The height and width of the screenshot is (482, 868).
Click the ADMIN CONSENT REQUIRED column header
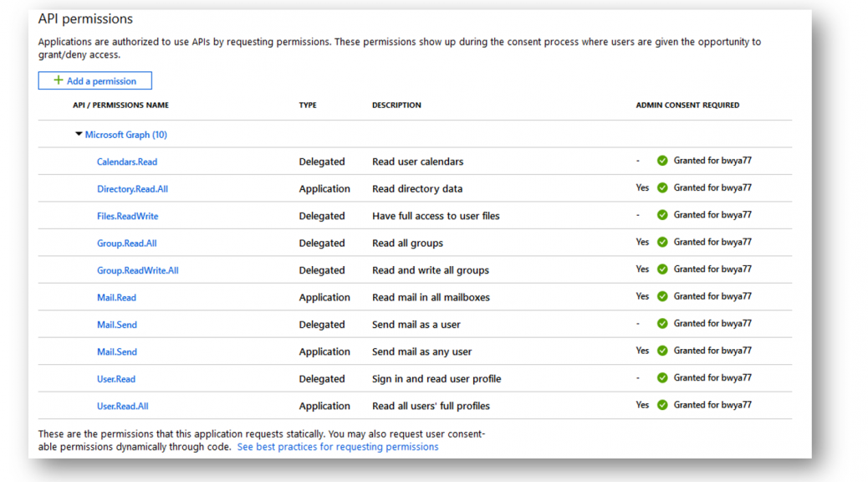tap(687, 105)
